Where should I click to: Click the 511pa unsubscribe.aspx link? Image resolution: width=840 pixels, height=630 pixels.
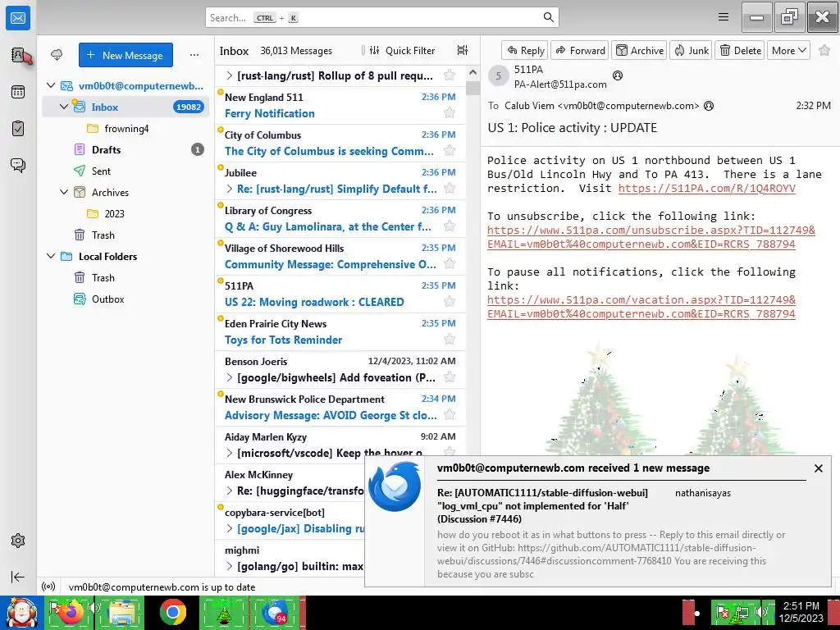click(651, 237)
